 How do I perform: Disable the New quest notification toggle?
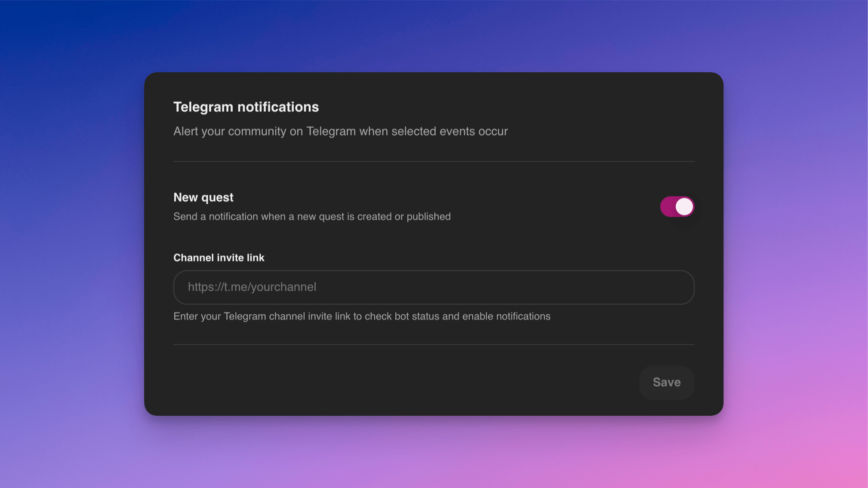coord(677,207)
